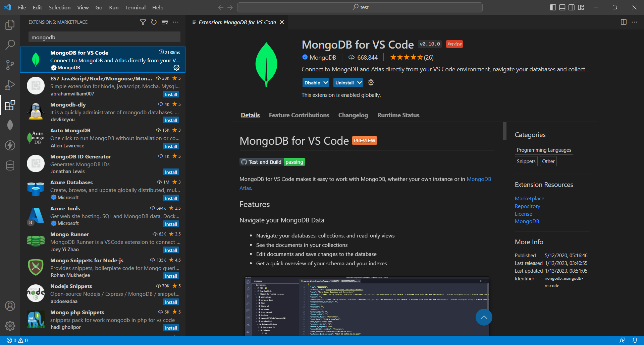The width and height of the screenshot is (644, 345).
Task: Open the MongoDB leaf view in activity bar
Action: (x=10, y=125)
